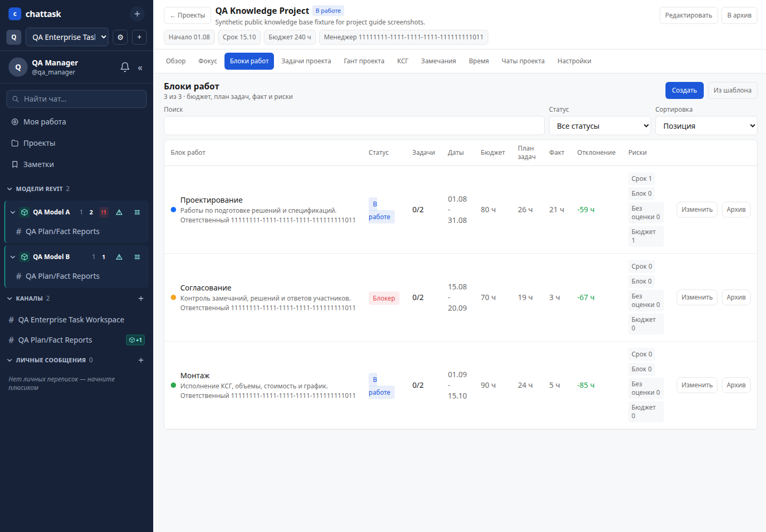Open the QA Enterprise Task workspace dropdown
This screenshot has width=766, height=532.
pyautogui.click(x=67, y=37)
